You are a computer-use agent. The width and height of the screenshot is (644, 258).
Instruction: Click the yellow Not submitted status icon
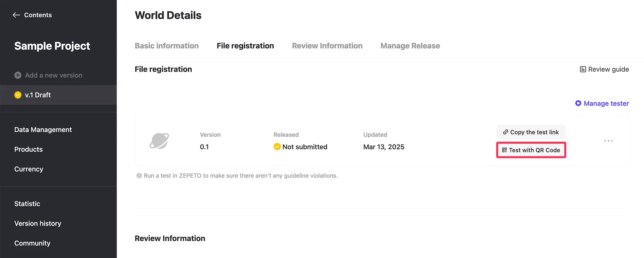(277, 147)
